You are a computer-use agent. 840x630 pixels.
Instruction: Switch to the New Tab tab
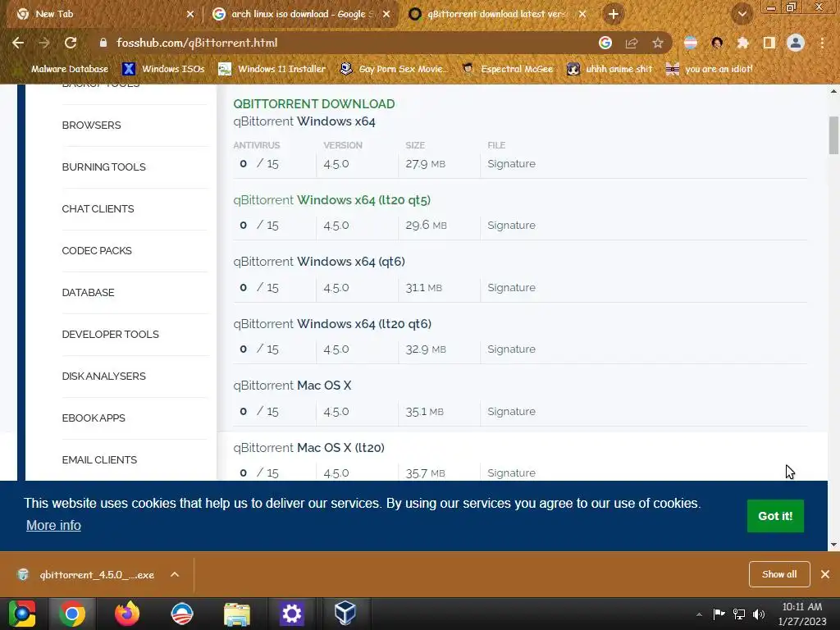pyautogui.click(x=100, y=14)
